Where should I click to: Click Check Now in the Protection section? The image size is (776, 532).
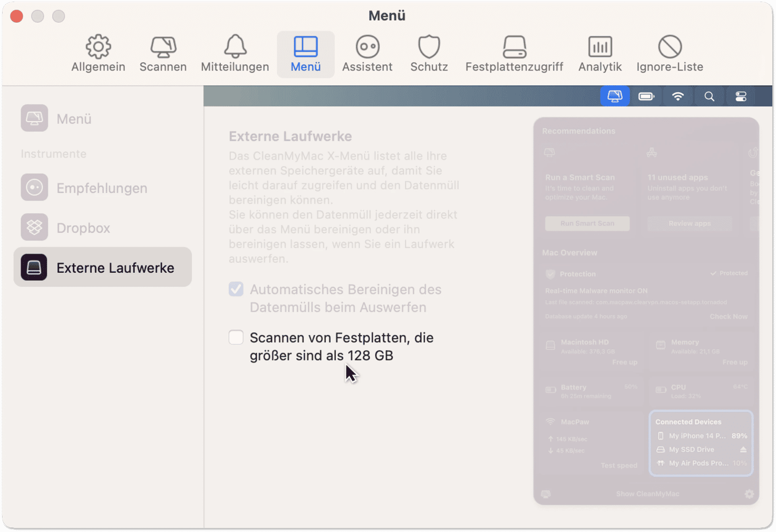coord(729,317)
